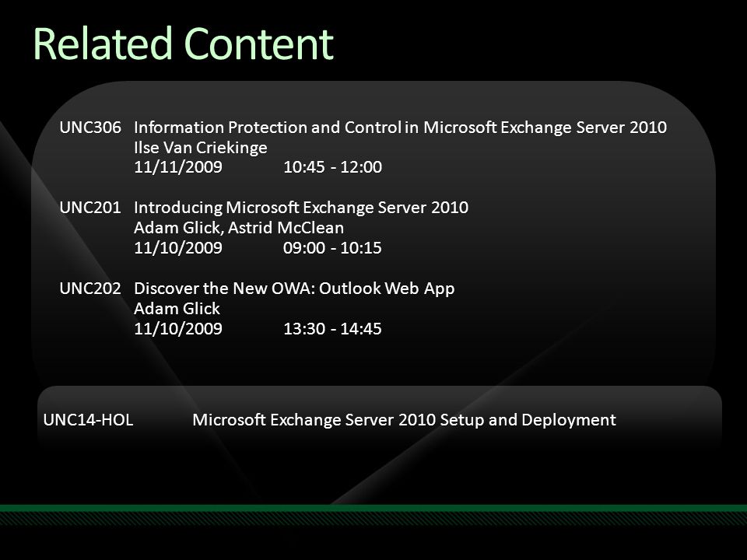Click the date beside 09:00 - 10:15
Viewport: 747px width, 560px height.
click(x=178, y=247)
